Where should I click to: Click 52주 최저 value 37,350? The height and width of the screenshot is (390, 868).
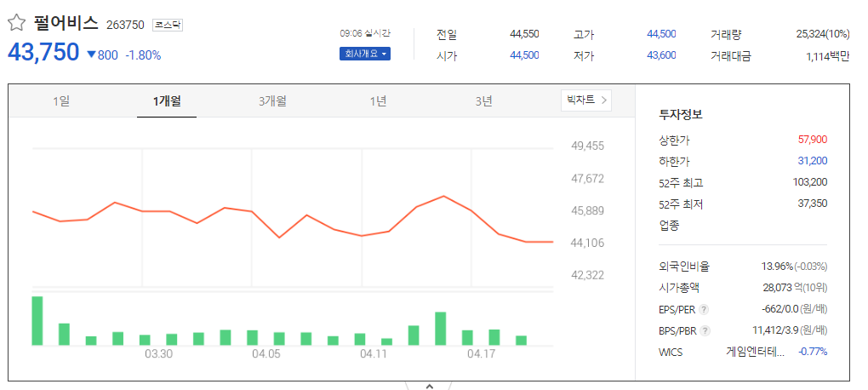point(813,204)
